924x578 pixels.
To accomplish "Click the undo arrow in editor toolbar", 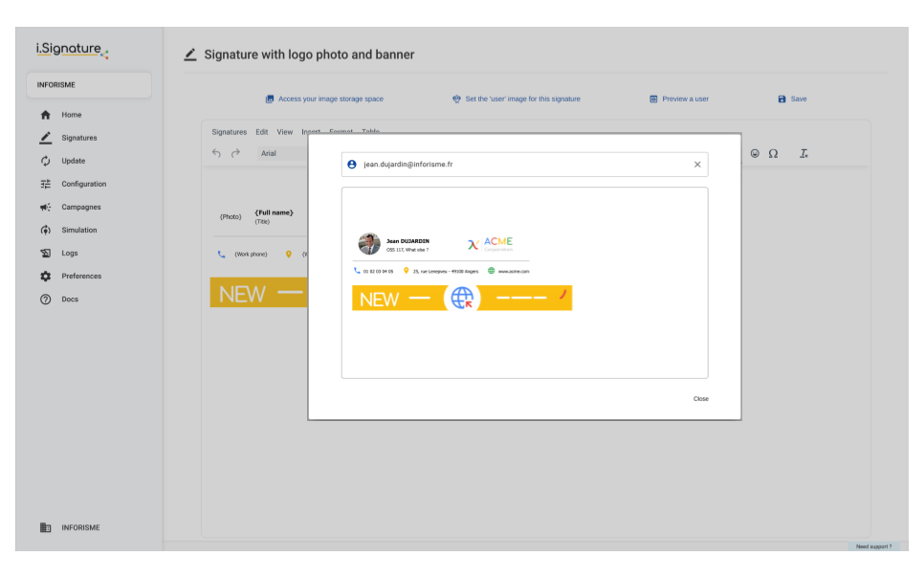I will click(216, 153).
